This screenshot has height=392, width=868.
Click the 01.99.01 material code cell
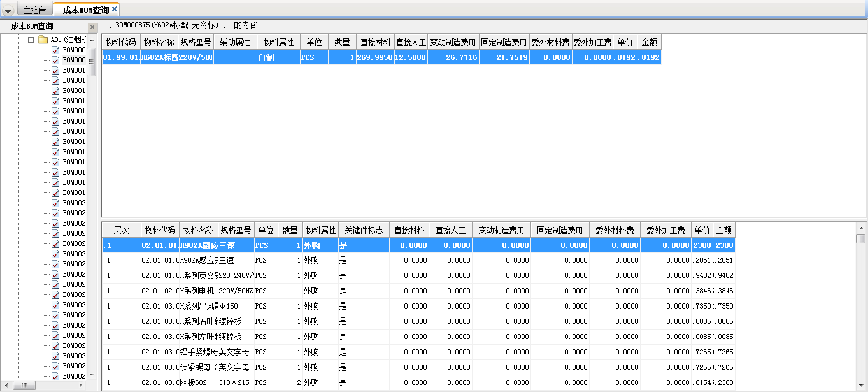[121, 57]
